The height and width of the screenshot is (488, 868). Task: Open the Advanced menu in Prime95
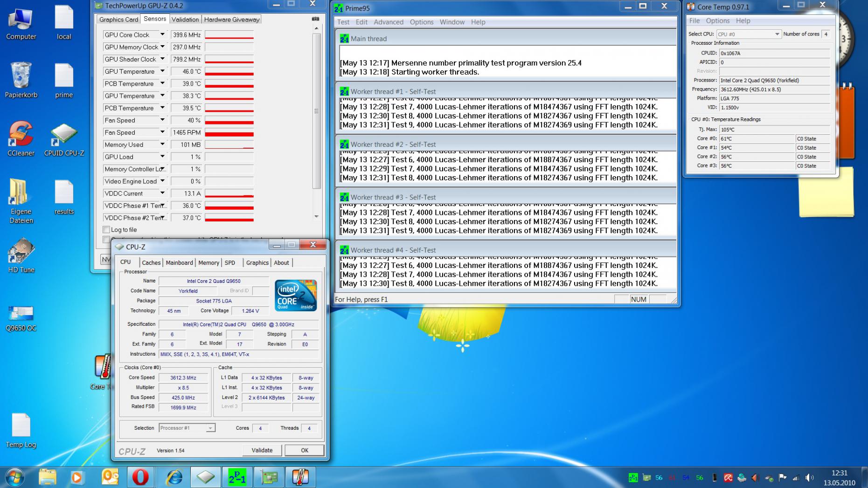[x=389, y=22]
